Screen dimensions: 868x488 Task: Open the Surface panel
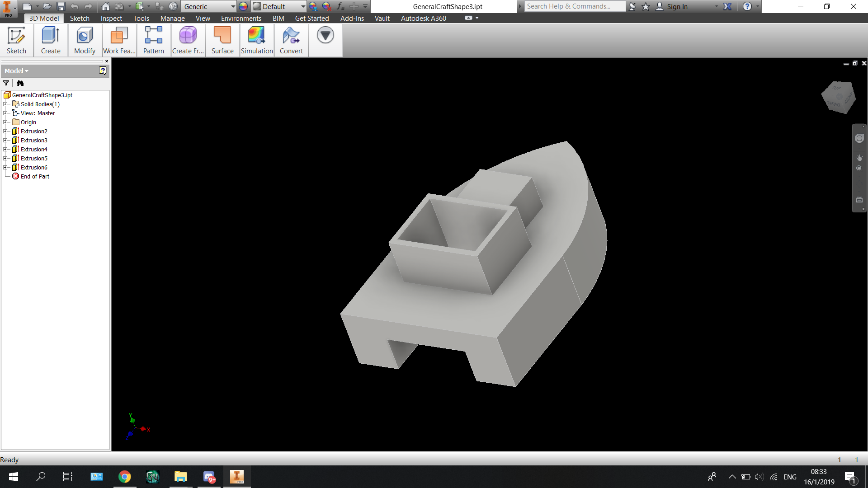pyautogui.click(x=222, y=40)
